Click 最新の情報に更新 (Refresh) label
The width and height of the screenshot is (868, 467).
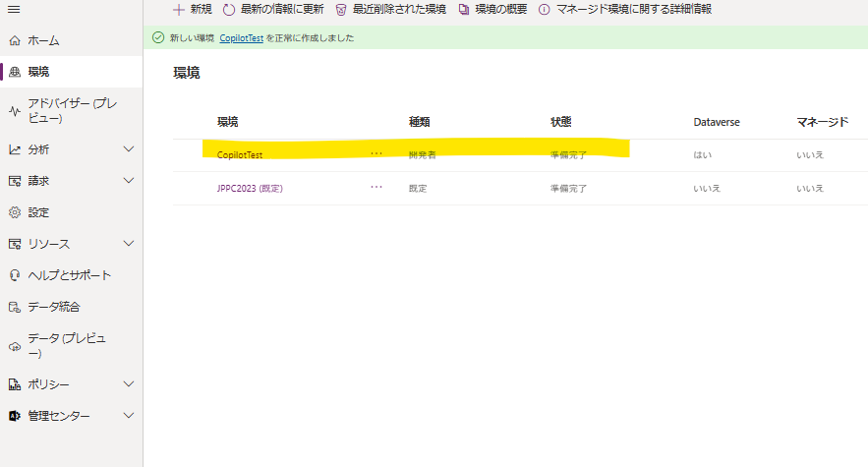282,10
